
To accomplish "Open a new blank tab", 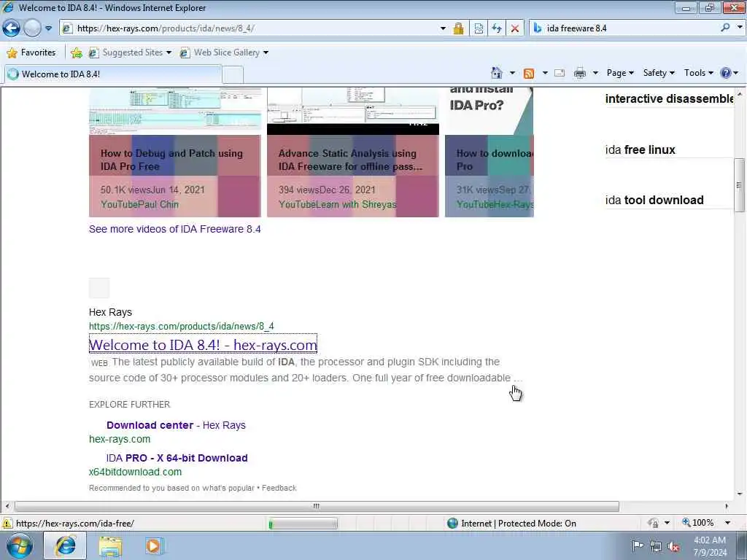I will pos(233,75).
